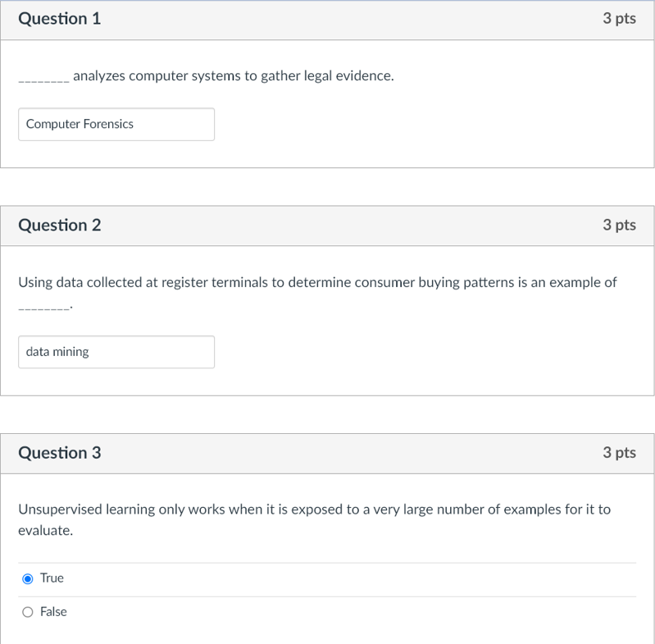
Task: Select the False radio button
Action: click(x=28, y=612)
